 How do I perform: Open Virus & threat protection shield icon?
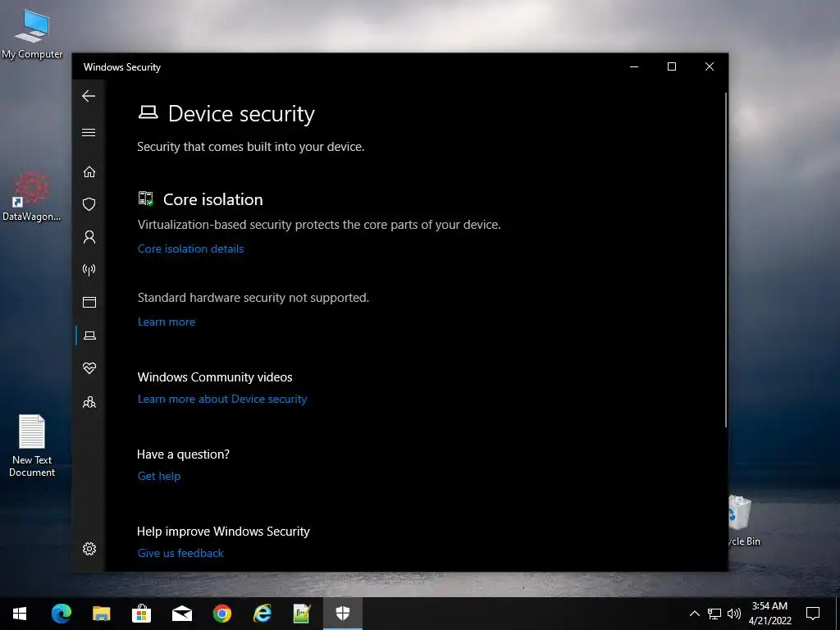coord(89,204)
